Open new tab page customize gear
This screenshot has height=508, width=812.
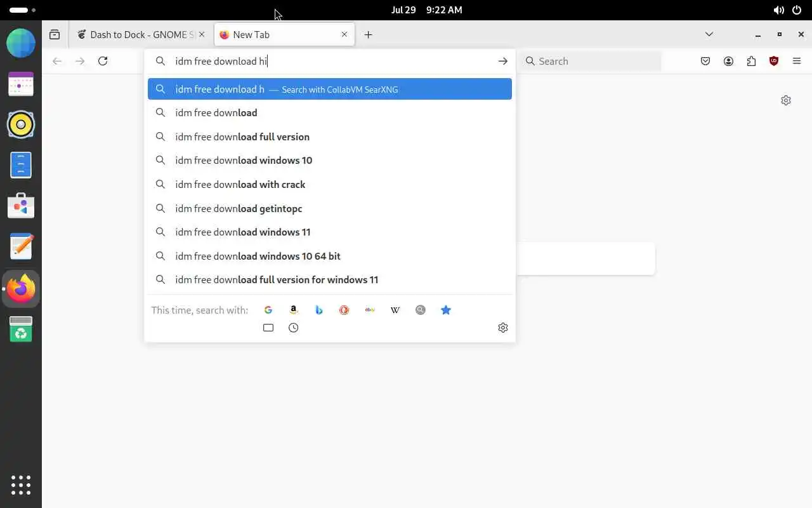pyautogui.click(x=786, y=100)
